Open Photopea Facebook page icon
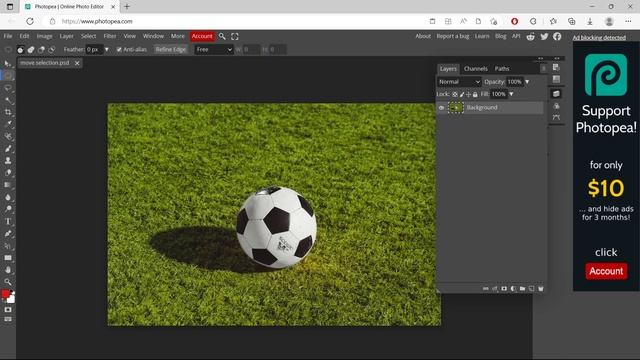Viewport: 640px width, 360px height. (557, 36)
